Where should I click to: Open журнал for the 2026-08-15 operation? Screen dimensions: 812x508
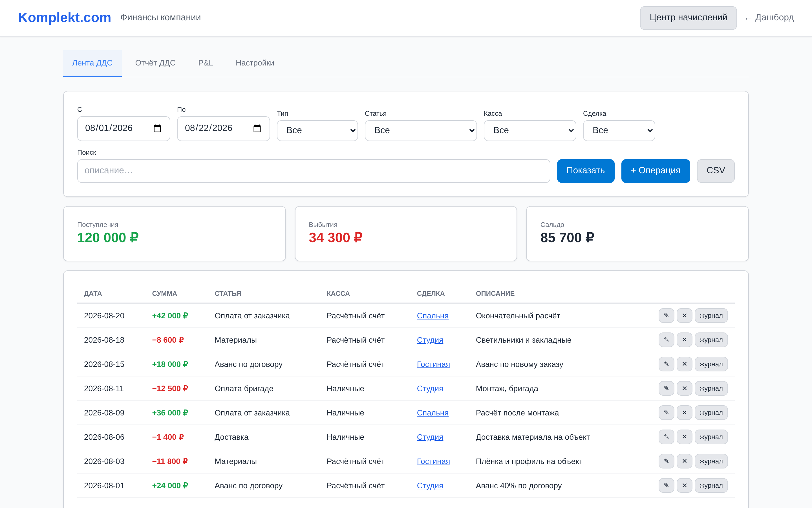tap(711, 364)
